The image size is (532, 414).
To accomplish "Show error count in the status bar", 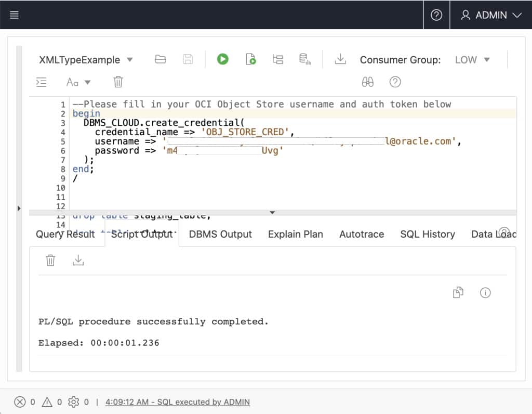I will click(x=20, y=402).
